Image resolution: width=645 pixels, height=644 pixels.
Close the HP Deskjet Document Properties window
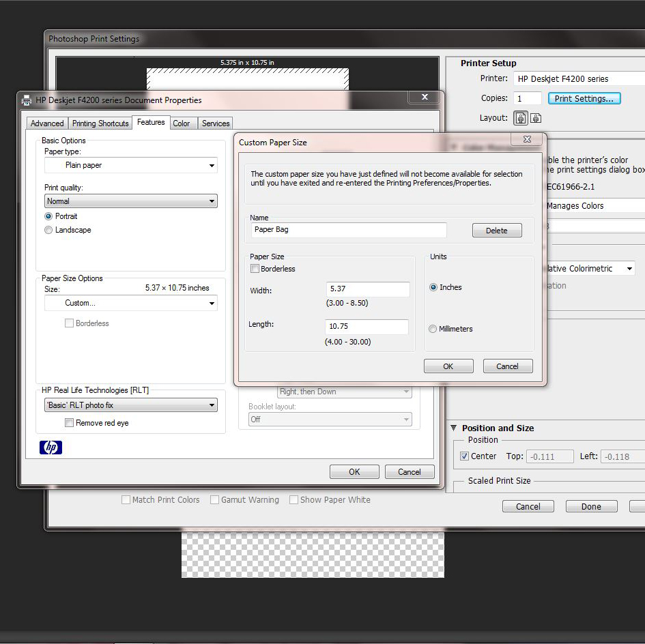[x=425, y=97]
